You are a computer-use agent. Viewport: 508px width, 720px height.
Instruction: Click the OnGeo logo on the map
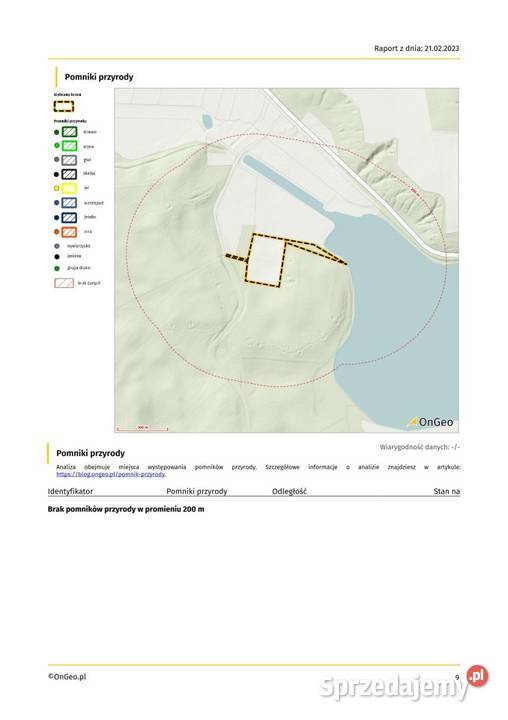coord(430,422)
